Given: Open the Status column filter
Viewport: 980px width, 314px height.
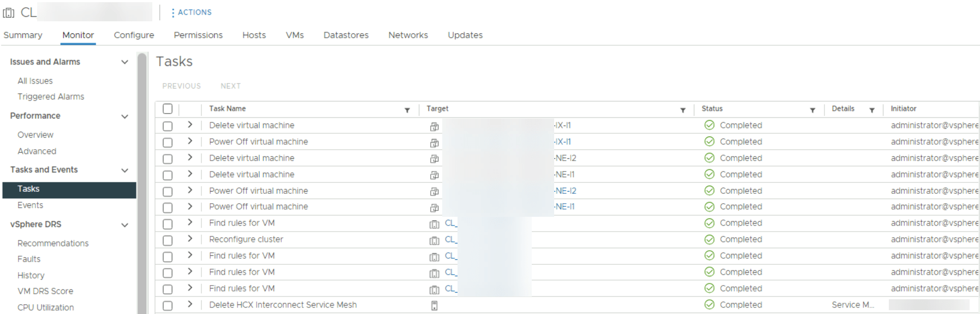Looking at the screenshot, I should pyautogui.click(x=812, y=110).
